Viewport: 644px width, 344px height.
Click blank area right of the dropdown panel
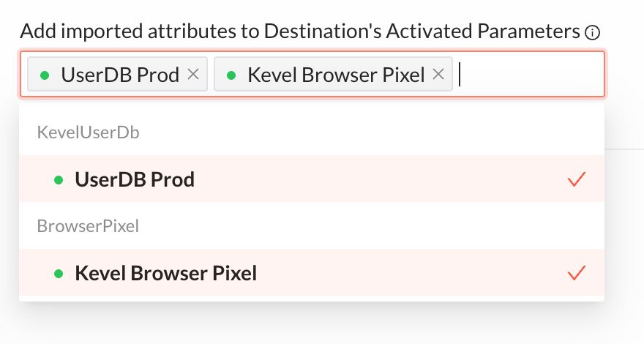pyautogui.click(x=625, y=226)
